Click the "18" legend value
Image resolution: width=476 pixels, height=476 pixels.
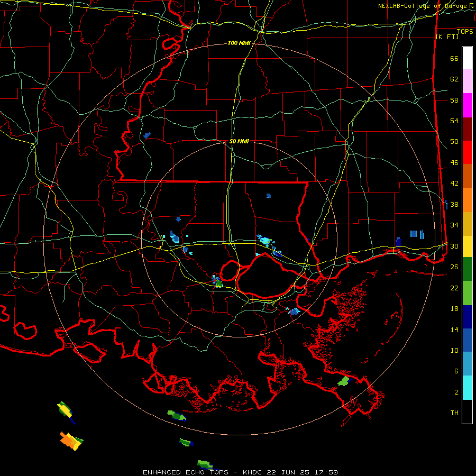(454, 309)
